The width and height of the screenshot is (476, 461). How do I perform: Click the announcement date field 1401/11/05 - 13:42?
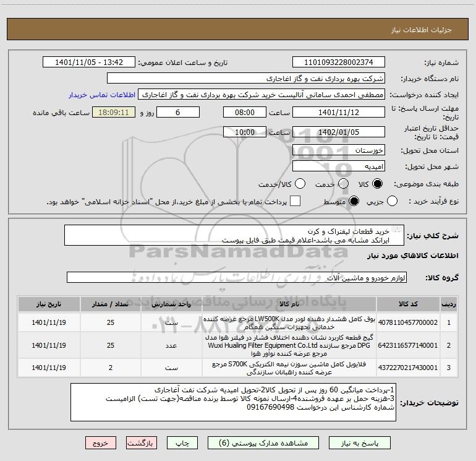[89, 62]
